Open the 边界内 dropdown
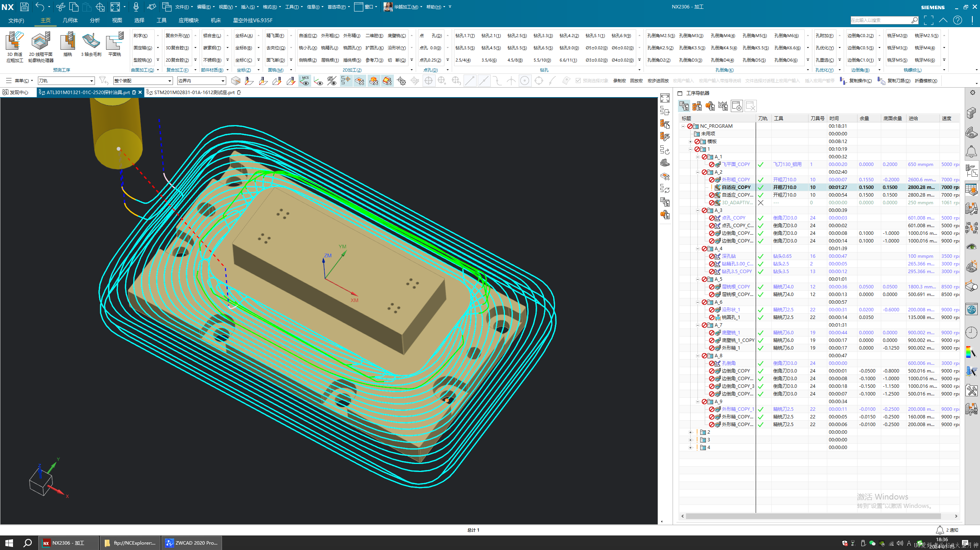The width and height of the screenshot is (980, 550). [201, 81]
